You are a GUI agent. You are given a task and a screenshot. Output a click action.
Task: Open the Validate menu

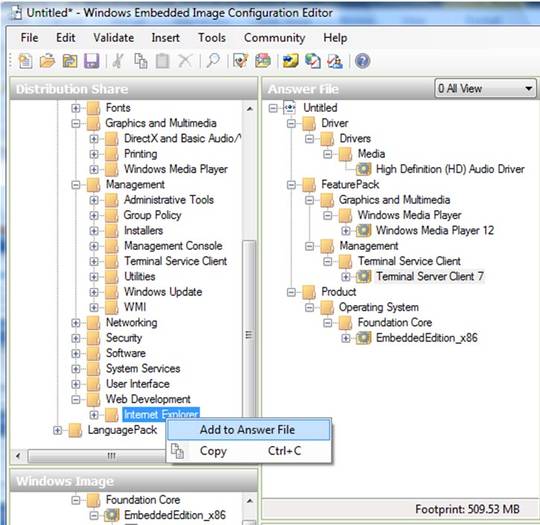[114, 38]
